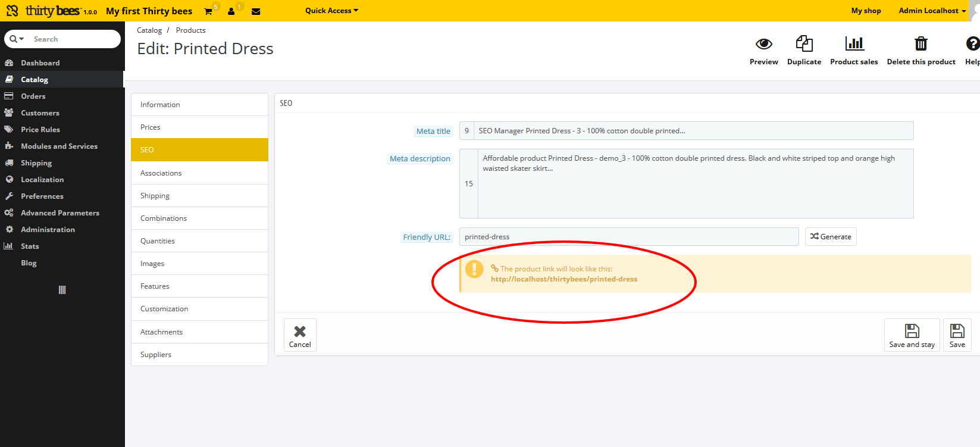Click the My first Thirty bees shop name

pyautogui.click(x=149, y=11)
